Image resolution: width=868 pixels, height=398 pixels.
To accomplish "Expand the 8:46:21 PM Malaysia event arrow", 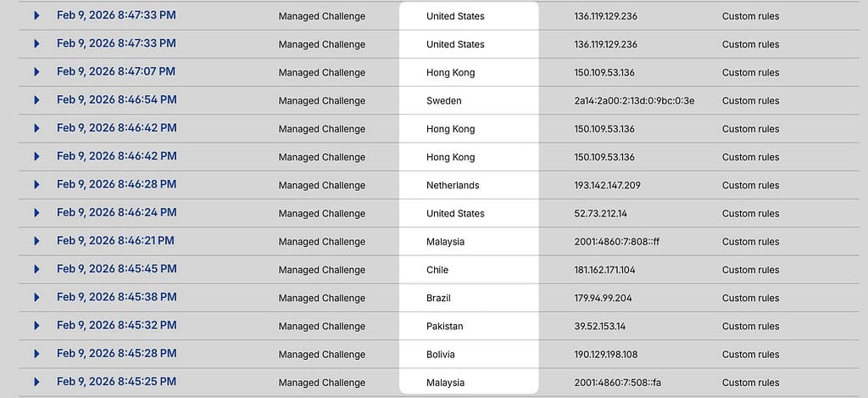I will pyautogui.click(x=36, y=241).
